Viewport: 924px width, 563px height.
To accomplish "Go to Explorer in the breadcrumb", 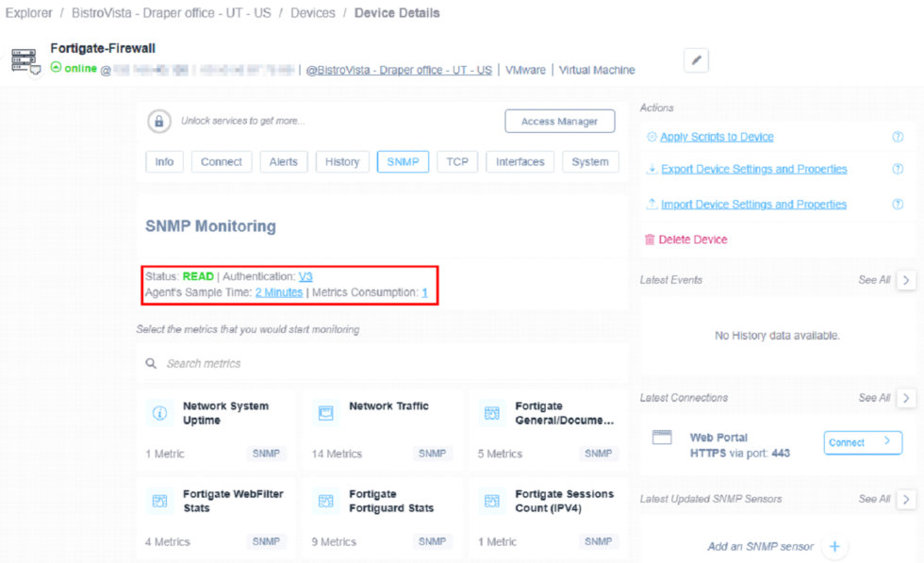I will click(29, 13).
